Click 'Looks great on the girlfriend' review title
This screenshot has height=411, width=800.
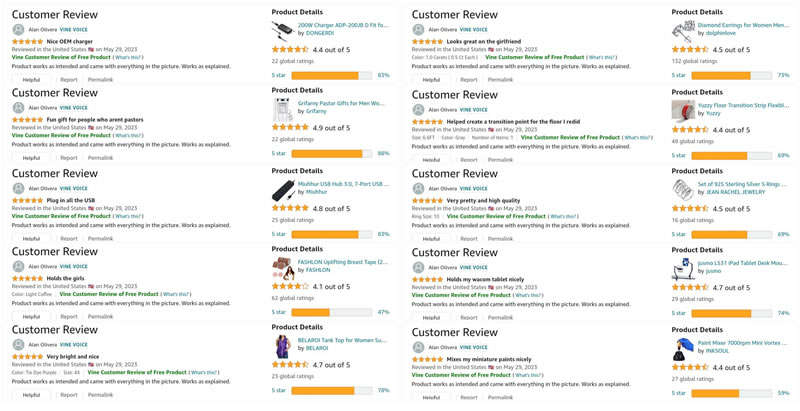(483, 41)
